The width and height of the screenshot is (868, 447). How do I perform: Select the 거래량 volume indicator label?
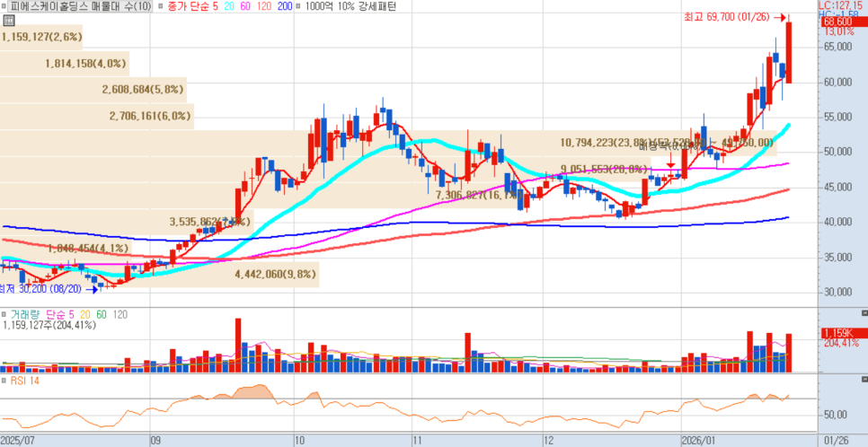pyautogui.click(x=25, y=315)
